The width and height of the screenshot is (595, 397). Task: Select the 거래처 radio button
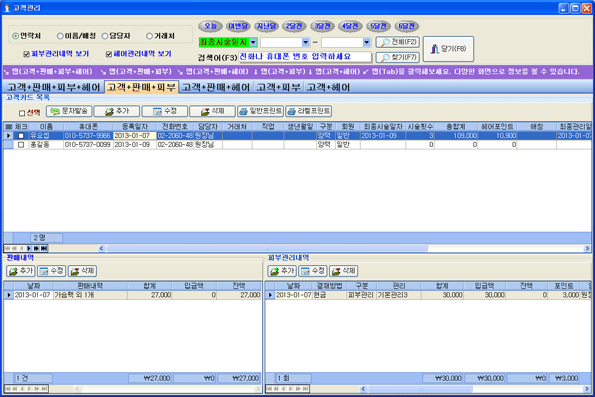[x=150, y=36]
